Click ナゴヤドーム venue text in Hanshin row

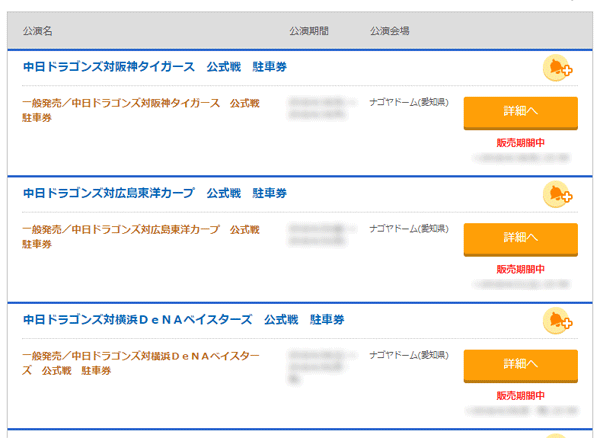[409, 102]
